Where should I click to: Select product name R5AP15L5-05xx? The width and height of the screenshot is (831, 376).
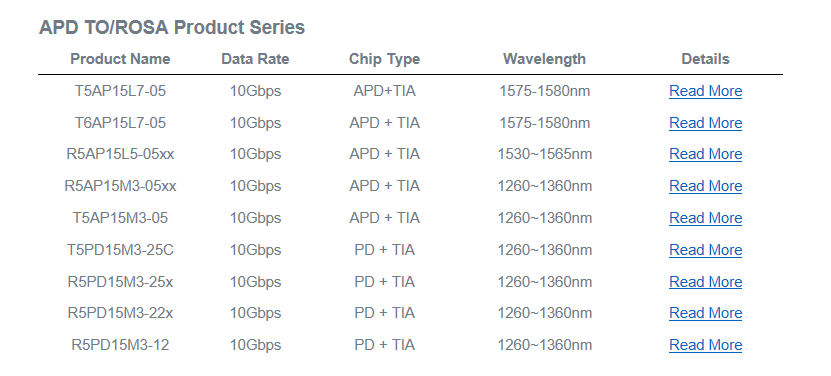120,154
